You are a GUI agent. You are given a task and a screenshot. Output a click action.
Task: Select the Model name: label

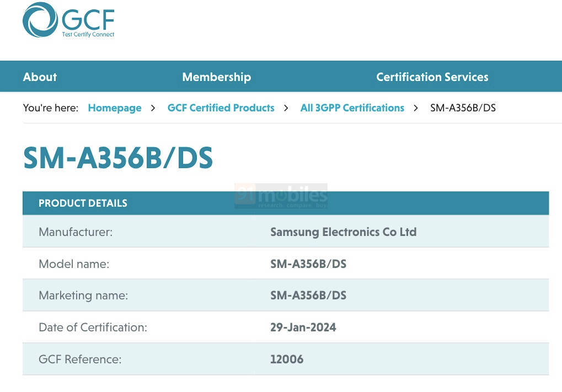click(74, 264)
